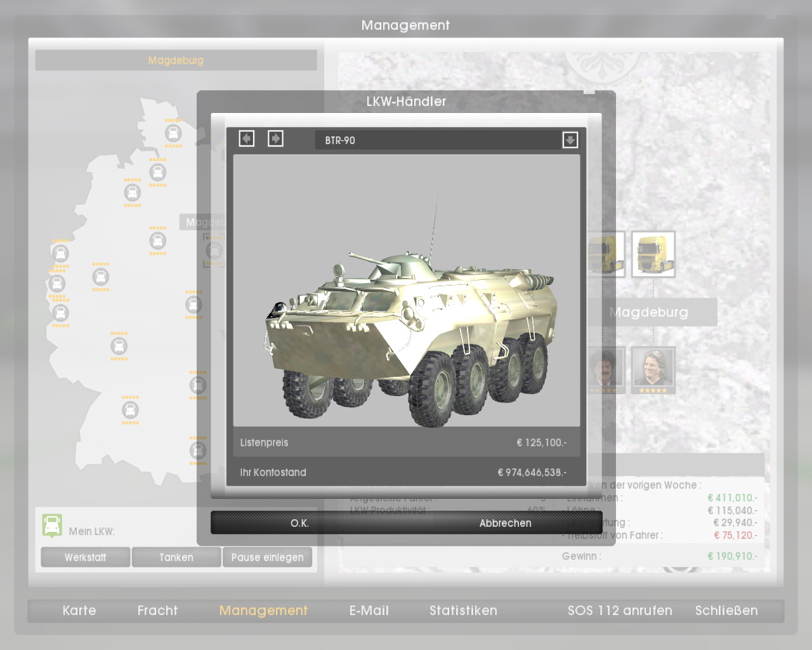The height and width of the screenshot is (650, 812).
Task: Open the BTR-90 model dropdown arrow
Action: click(x=570, y=140)
